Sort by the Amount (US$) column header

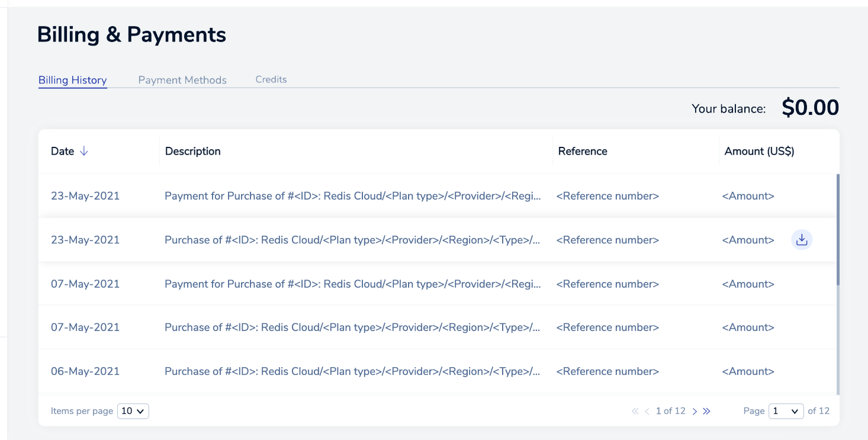coord(759,151)
